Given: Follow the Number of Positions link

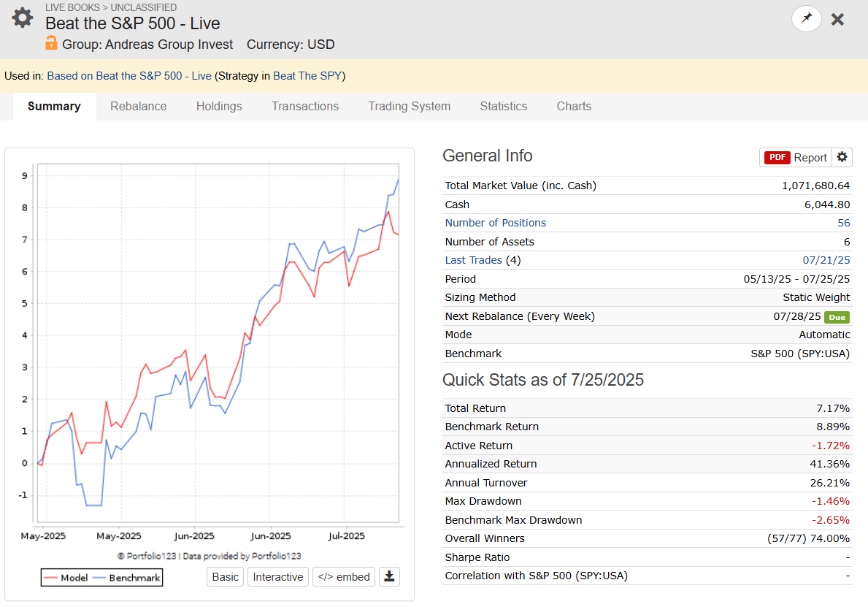Looking at the screenshot, I should pyautogui.click(x=496, y=223).
